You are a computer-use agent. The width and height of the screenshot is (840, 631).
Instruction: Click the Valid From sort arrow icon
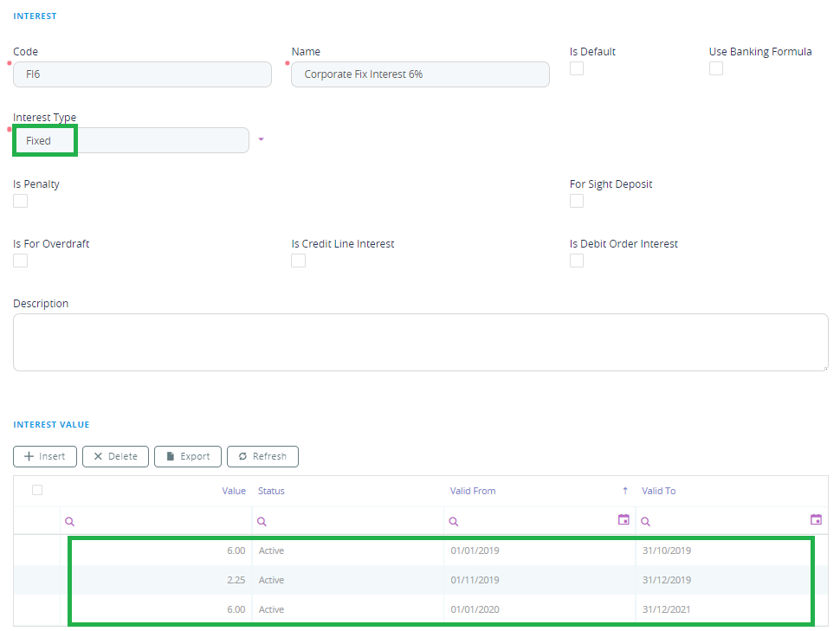[x=625, y=491]
